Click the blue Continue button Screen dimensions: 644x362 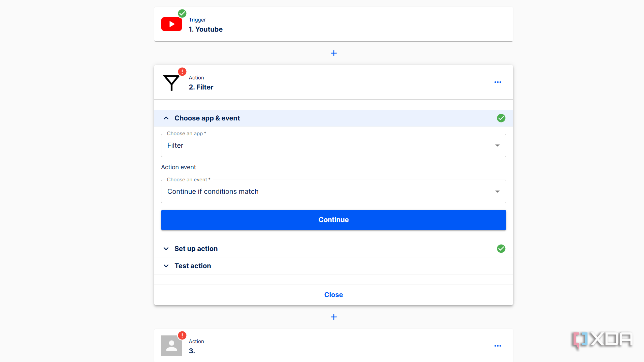pos(333,220)
